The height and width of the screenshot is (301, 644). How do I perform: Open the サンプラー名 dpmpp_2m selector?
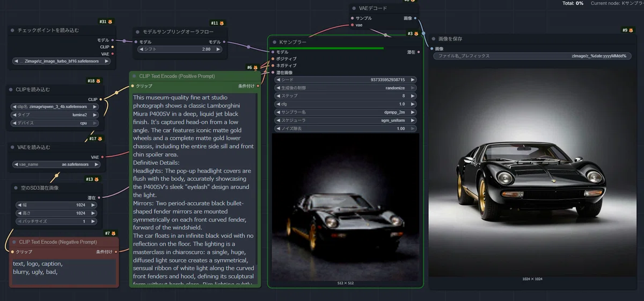pos(346,112)
